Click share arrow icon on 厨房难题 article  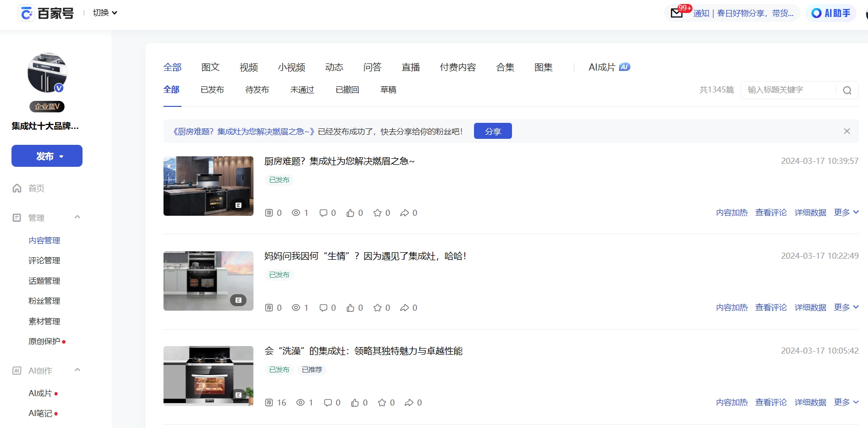click(404, 213)
